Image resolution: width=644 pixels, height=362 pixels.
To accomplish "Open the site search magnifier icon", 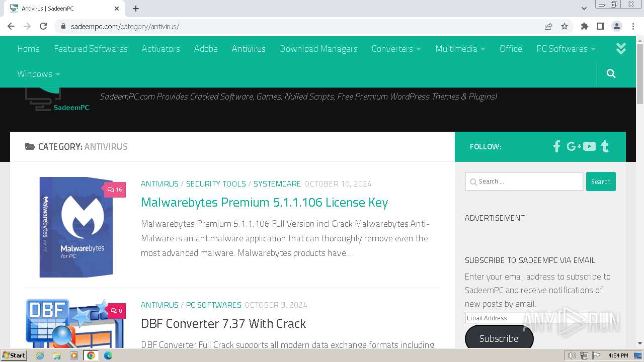I will tap(611, 74).
